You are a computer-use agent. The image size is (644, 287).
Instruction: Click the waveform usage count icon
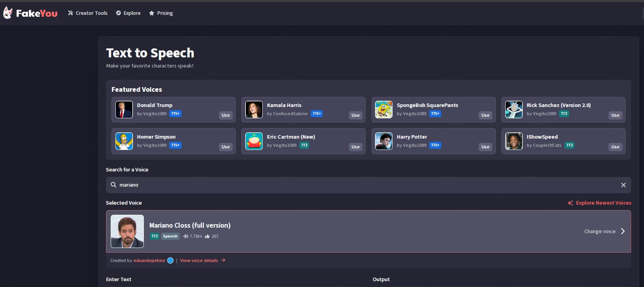click(185, 236)
